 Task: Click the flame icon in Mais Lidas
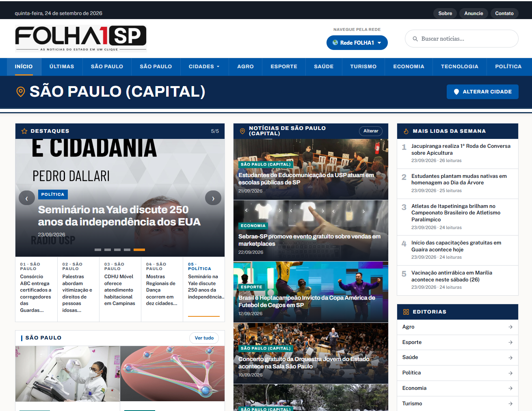[406, 131]
